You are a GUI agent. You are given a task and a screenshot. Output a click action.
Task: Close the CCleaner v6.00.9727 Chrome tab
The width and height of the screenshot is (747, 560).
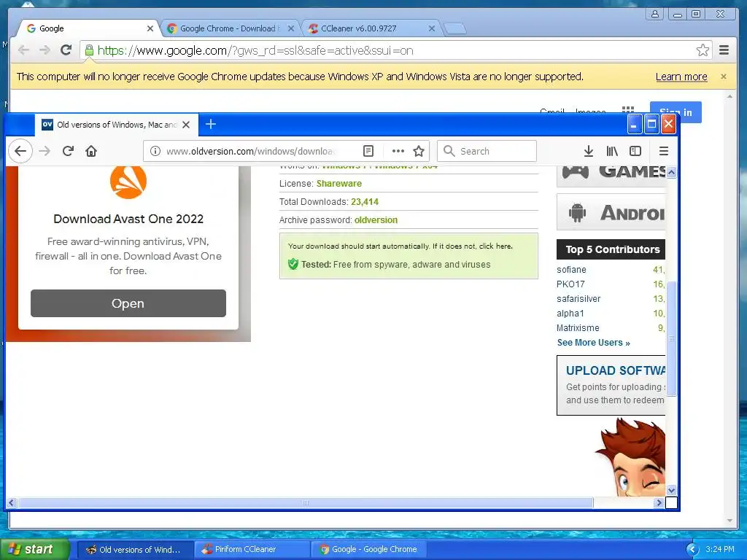coord(432,28)
